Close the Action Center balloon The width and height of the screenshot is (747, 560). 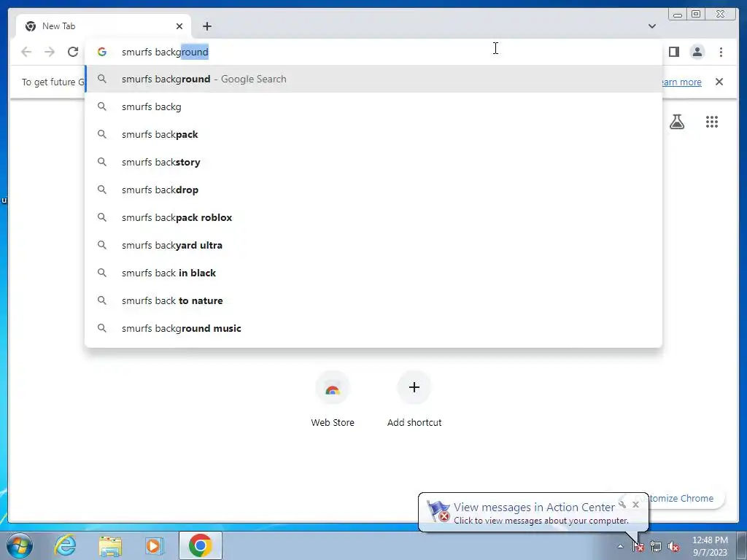click(x=635, y=505)
